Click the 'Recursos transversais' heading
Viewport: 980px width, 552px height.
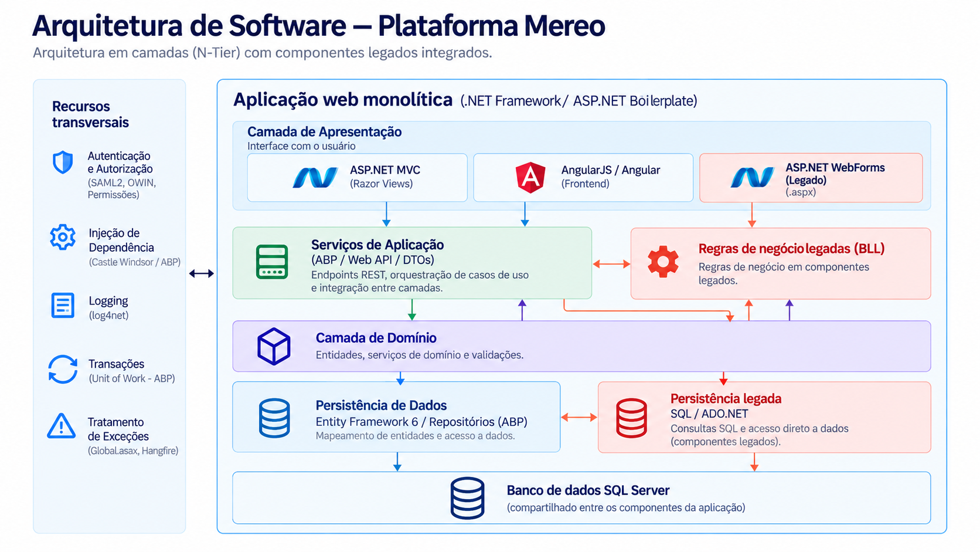pyautogui.click(x=90, y=114)
